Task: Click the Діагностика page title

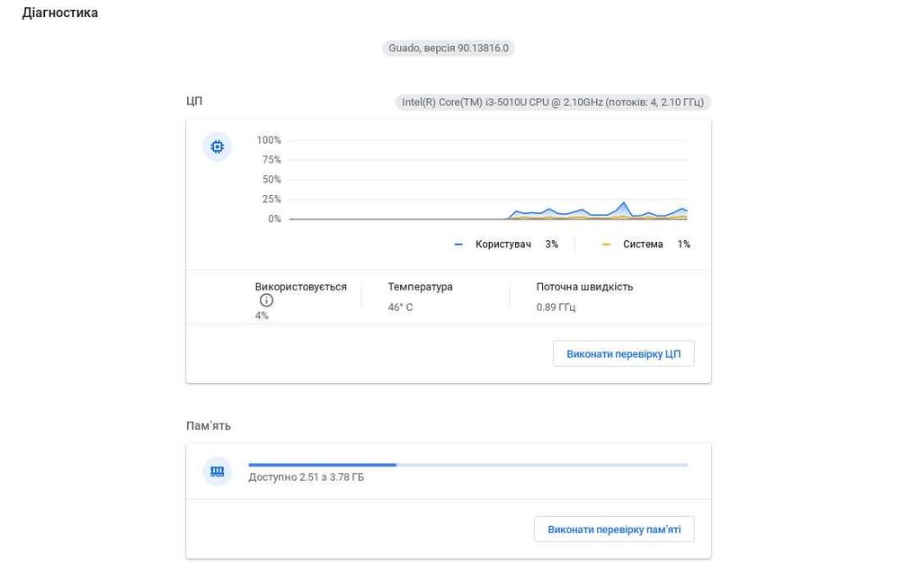Action: (60, 13)
